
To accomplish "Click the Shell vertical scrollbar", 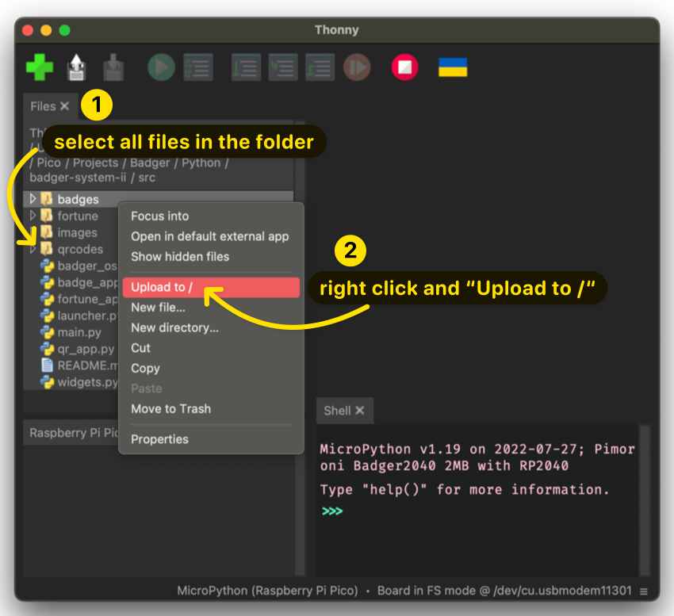I will [x=645, y=500].
